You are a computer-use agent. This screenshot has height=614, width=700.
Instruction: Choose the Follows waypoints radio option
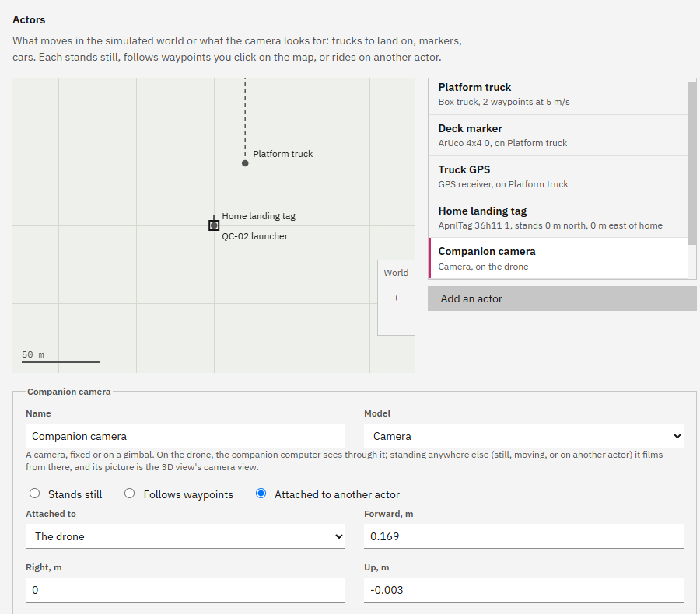click(129, 494)
